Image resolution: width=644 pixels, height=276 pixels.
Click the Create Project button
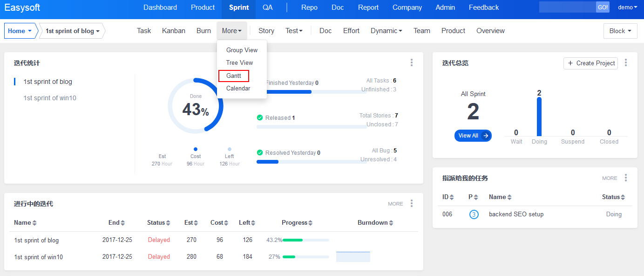tap(590, 63)
